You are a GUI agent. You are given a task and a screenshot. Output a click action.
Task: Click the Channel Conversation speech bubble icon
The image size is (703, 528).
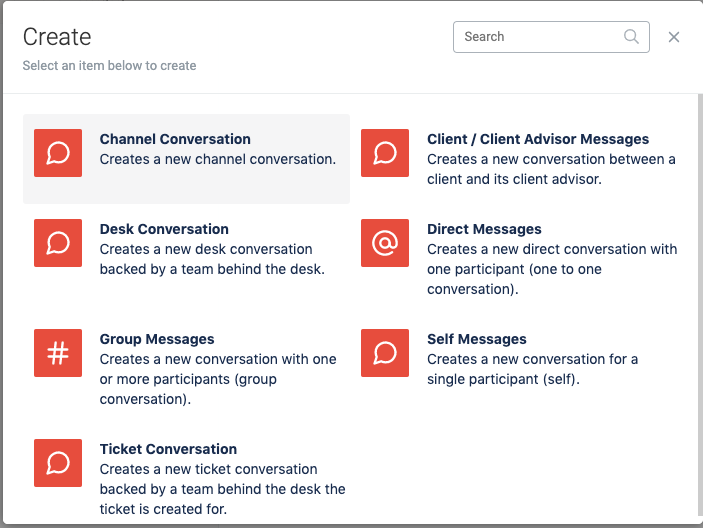pos(58,153)
